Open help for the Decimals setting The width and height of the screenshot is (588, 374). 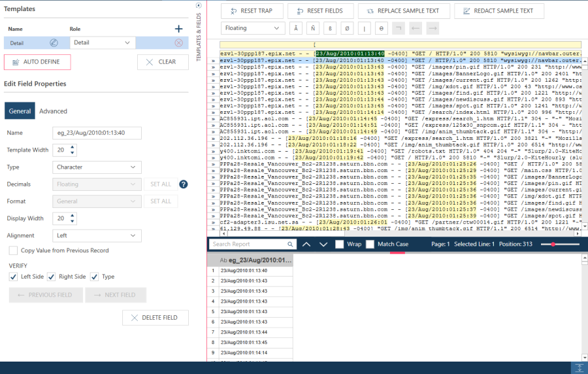(x=184, y=184)
